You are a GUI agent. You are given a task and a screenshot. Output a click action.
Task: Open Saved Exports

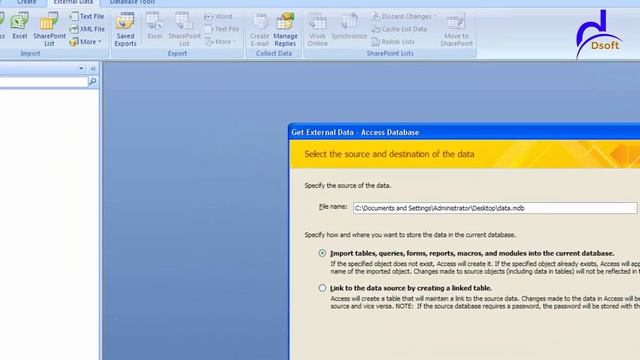(x=125, y=29)
